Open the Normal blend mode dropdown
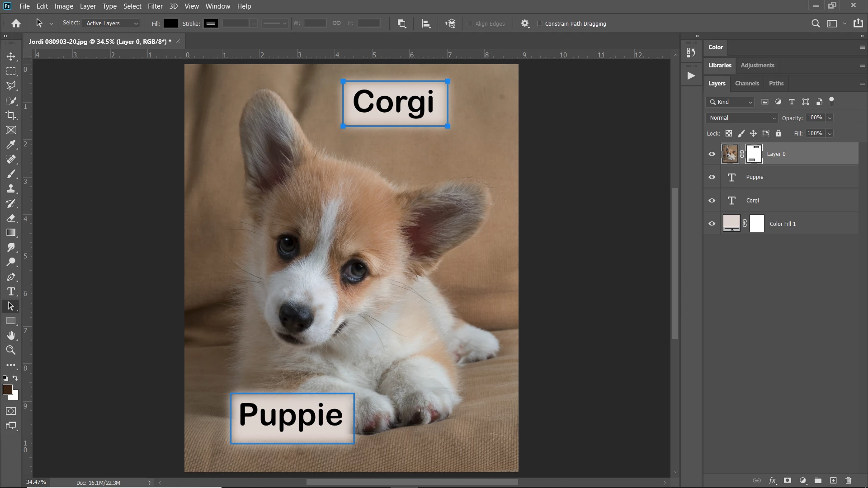868x488 pixels. pos(741,118)
